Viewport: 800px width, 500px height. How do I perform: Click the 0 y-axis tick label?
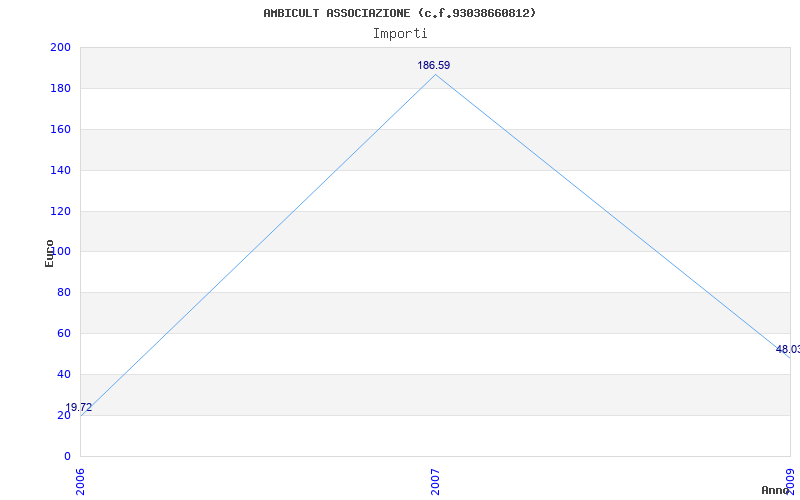point(67,456)
